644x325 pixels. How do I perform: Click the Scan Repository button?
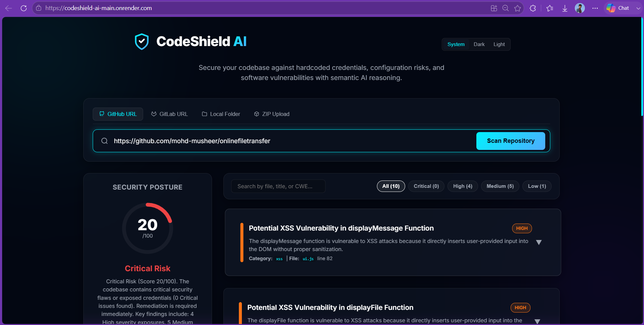[x=511, y=141]
